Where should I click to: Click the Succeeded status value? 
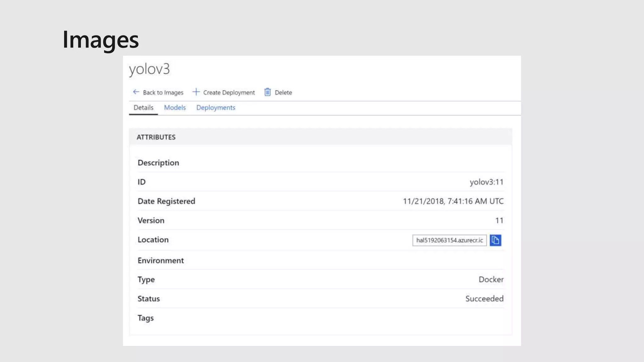pyautogui.click(x=484, y=299)
